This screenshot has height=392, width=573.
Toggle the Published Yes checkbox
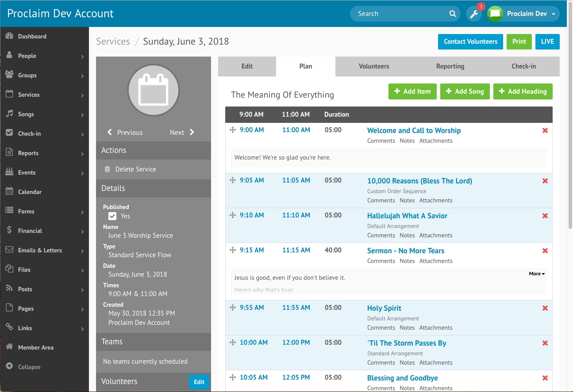[x=112, y=216]
